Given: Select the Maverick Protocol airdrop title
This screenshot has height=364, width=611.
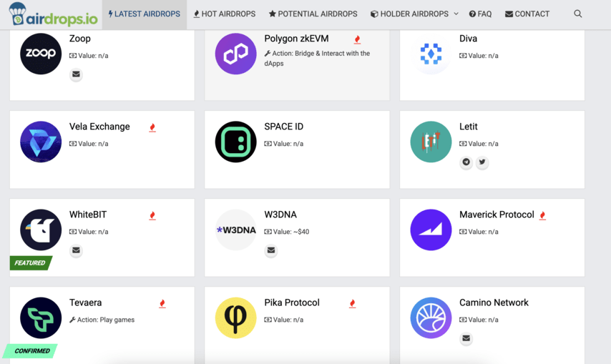Looking at the screenshot, I should tap(497, 215).
